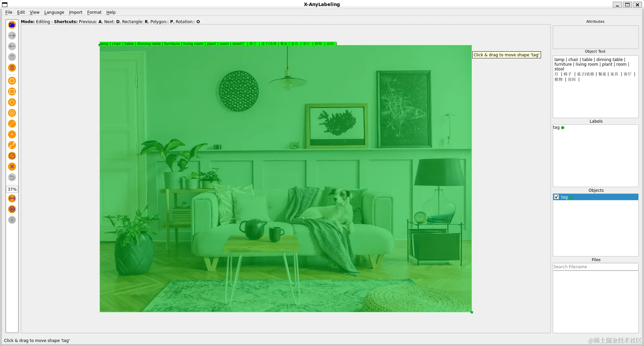
Task: Click the Search Filename field
Action: pyautogui.click(x=595, y=267)
